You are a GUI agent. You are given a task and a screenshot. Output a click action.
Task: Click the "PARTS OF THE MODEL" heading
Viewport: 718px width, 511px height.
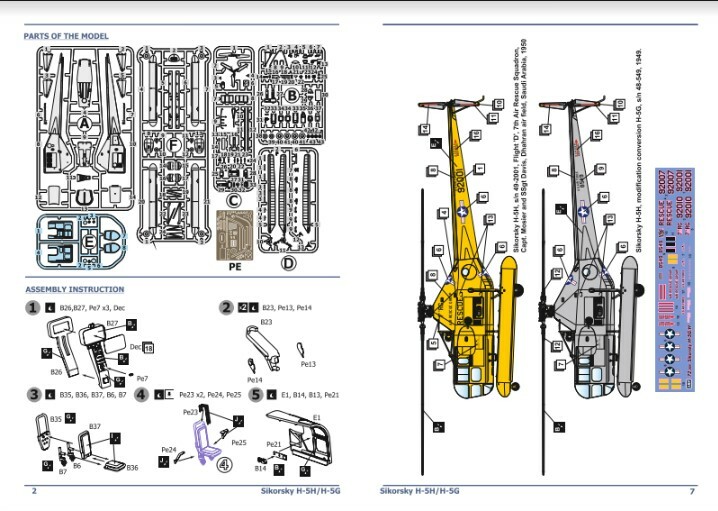pos(66,36)
